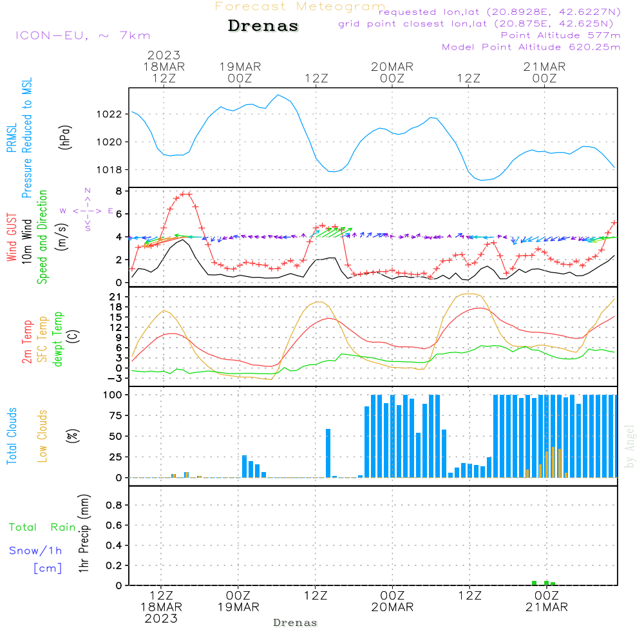Screen dimensions: 644x644
Task: Click the red cross at the gust curve's end
Action: click(614, 222)
